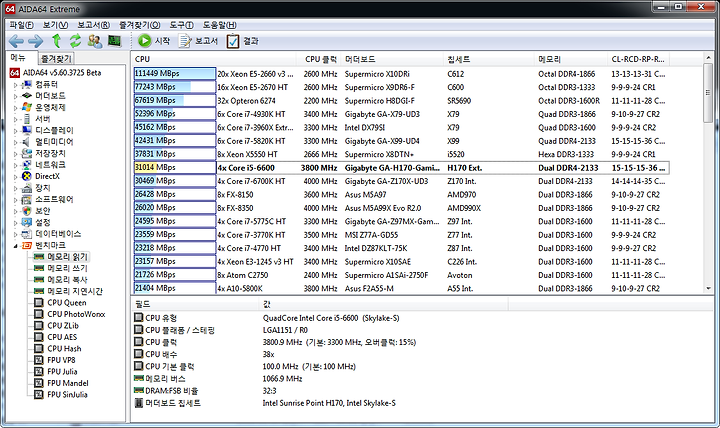The width and height of the screenshot is (720, 428).
Task: Open the 보고서(R) menu
Action: [93, 25]
